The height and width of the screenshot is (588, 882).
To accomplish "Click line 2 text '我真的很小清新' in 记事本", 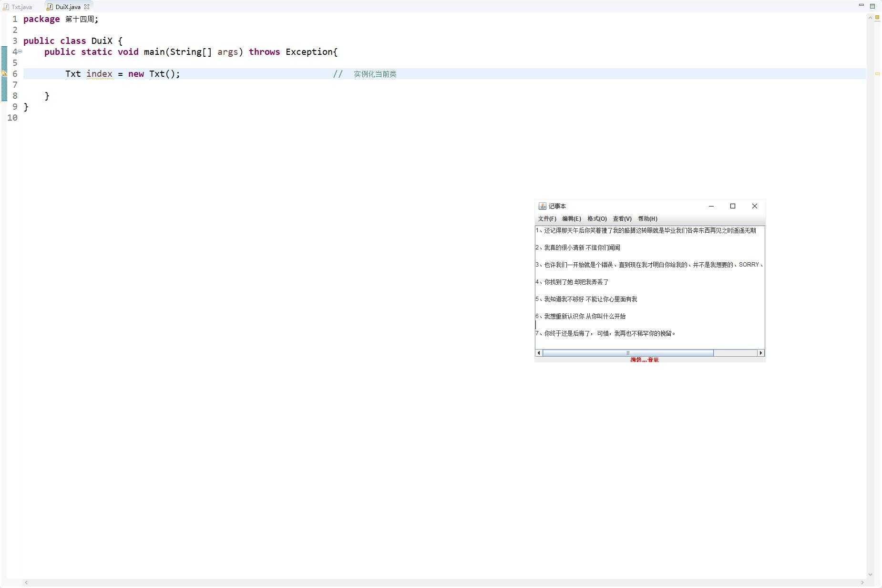I will [x=564, y=248].
